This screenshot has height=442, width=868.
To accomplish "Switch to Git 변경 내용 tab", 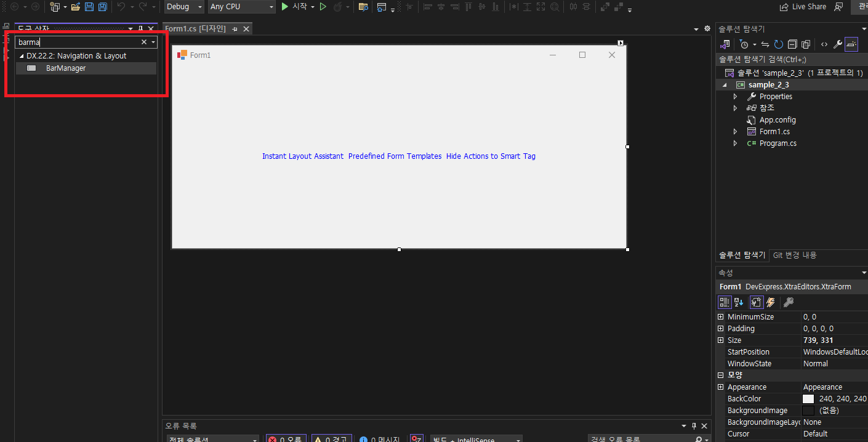I will pyautogui.click(x=795, y=255).
